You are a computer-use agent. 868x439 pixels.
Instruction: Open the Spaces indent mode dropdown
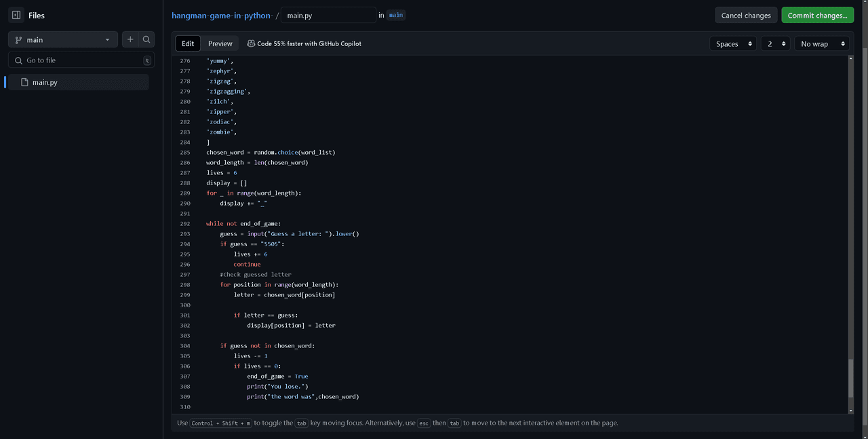coord(732,43)
